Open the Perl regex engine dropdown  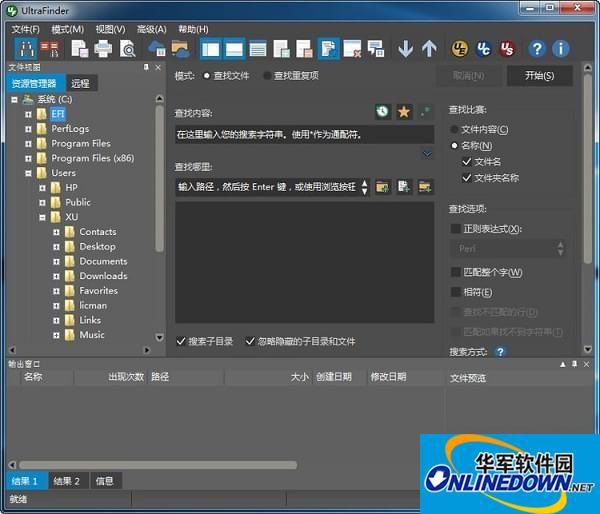507,249
